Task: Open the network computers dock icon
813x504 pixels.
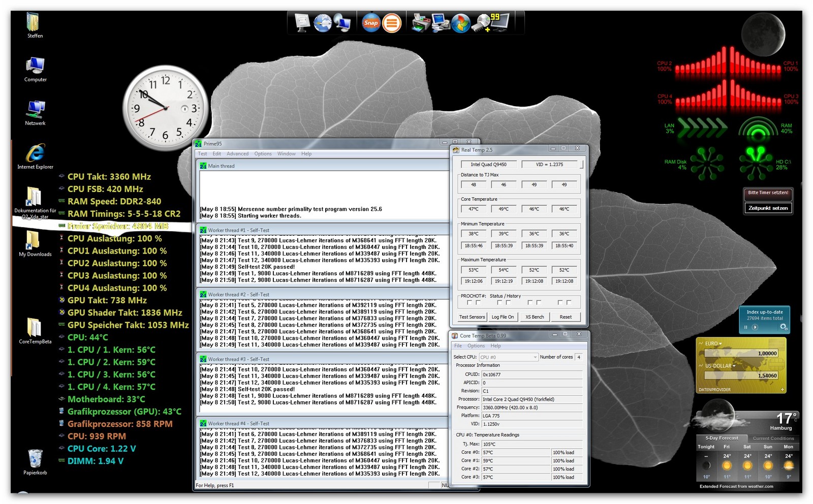Action: click(342, 23)
